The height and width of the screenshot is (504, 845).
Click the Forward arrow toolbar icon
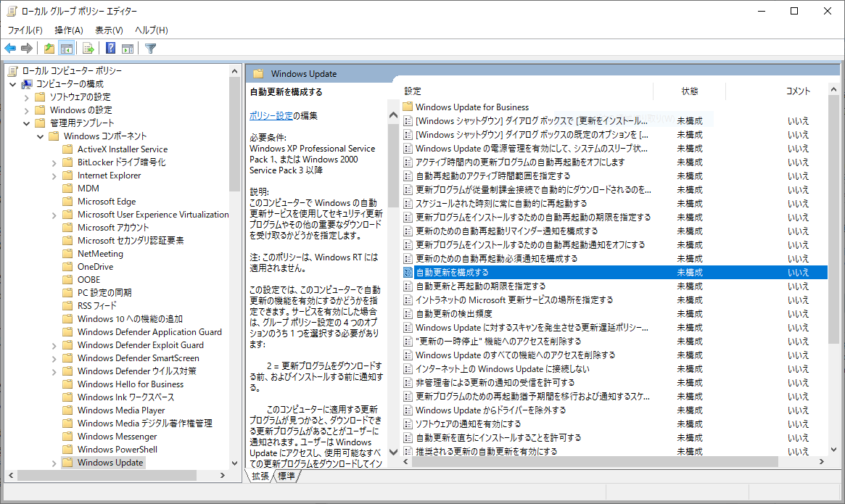pos(26,49)
